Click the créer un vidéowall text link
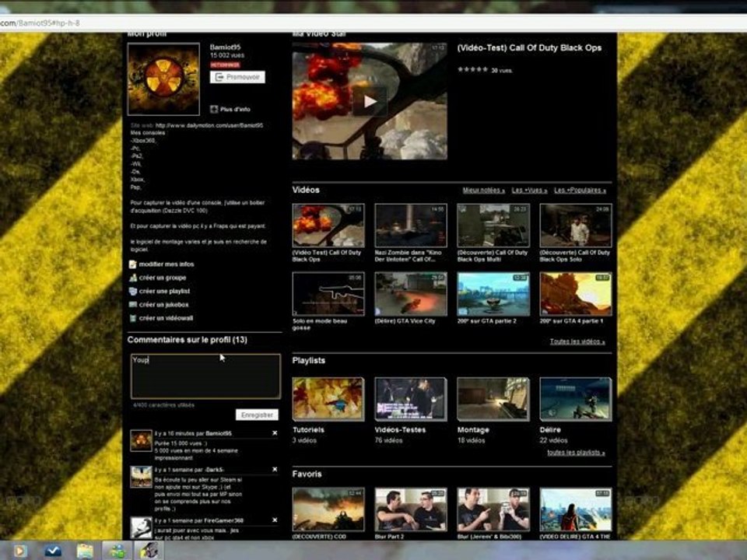Screen dimensions: 747x560 point(166,317)
